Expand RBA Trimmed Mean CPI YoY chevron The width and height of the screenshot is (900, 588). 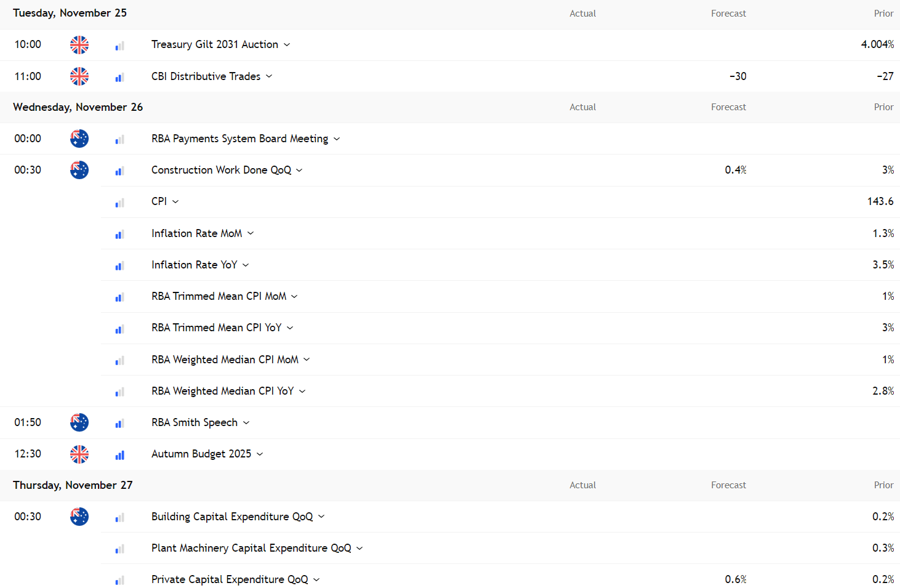point(290,328)
